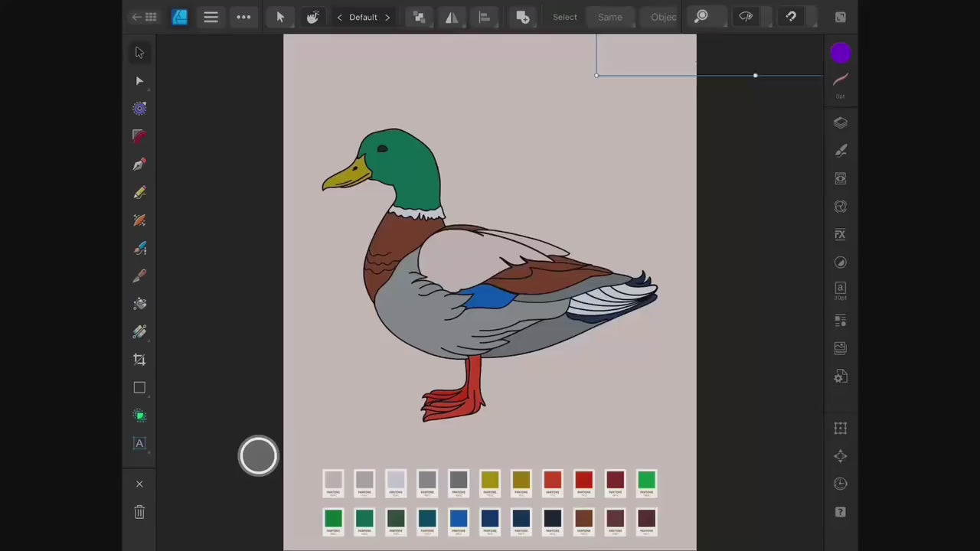Tap the Same selection button
This screenshot has height=551, width=980.
(609, 17)
